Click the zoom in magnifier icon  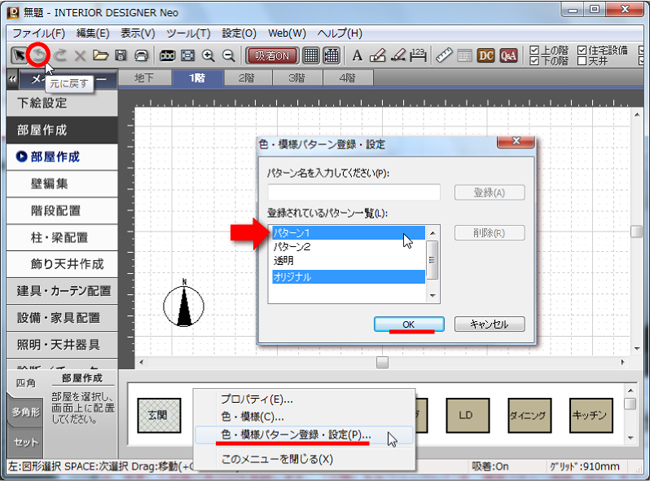click(208, 55)
